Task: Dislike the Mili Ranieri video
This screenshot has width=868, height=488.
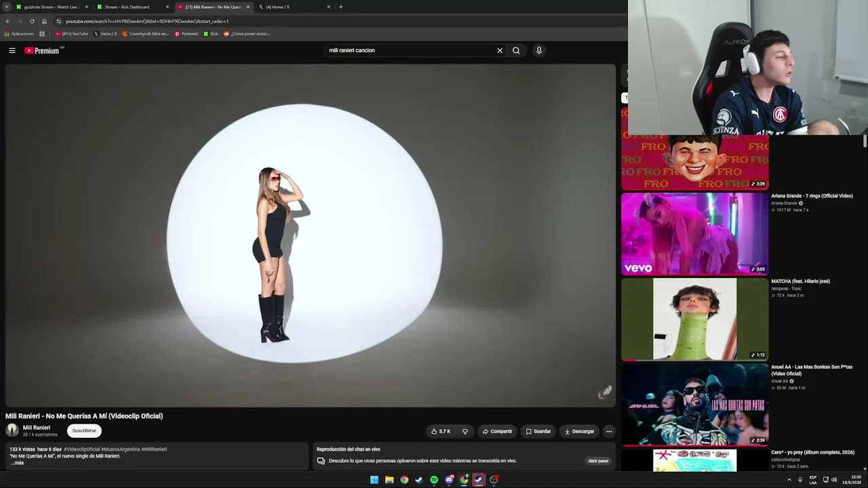Action: point(465,431)
